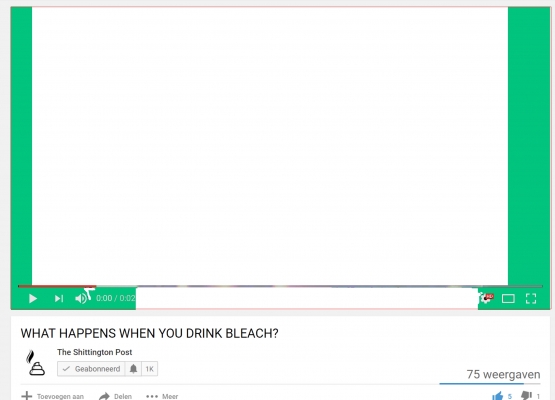Click the Geabonneerd subscribed button
The height and width of the screenshot is (400, 555).
point(91,369)
